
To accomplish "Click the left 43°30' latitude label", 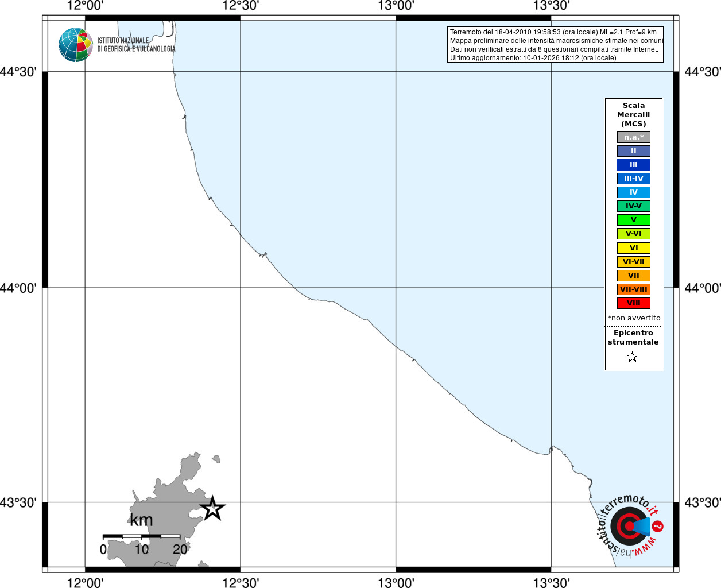I will point(18,502).
